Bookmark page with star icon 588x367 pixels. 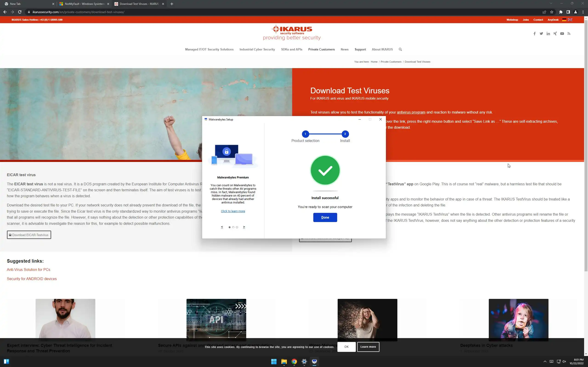click(x=551, y=12)
